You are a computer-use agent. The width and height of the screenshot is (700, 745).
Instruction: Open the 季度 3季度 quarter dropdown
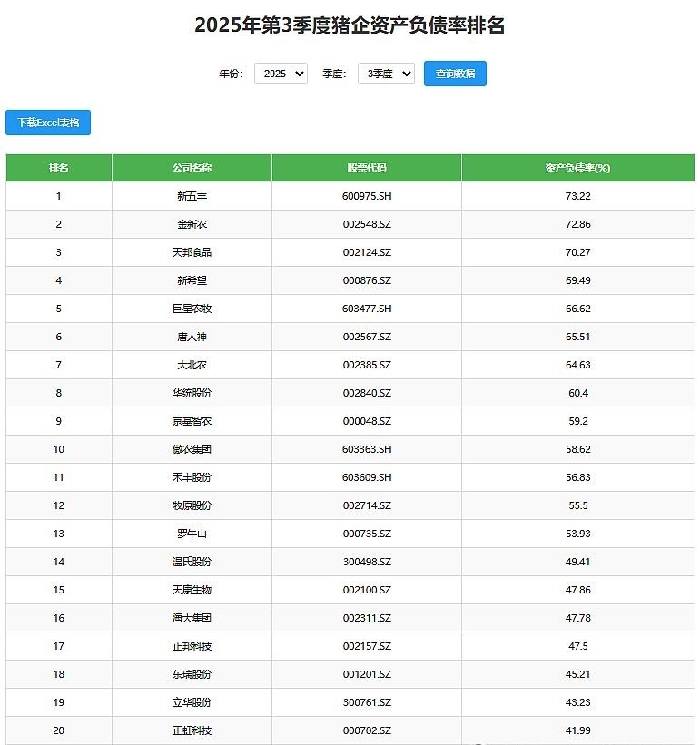tap(386, 74)
